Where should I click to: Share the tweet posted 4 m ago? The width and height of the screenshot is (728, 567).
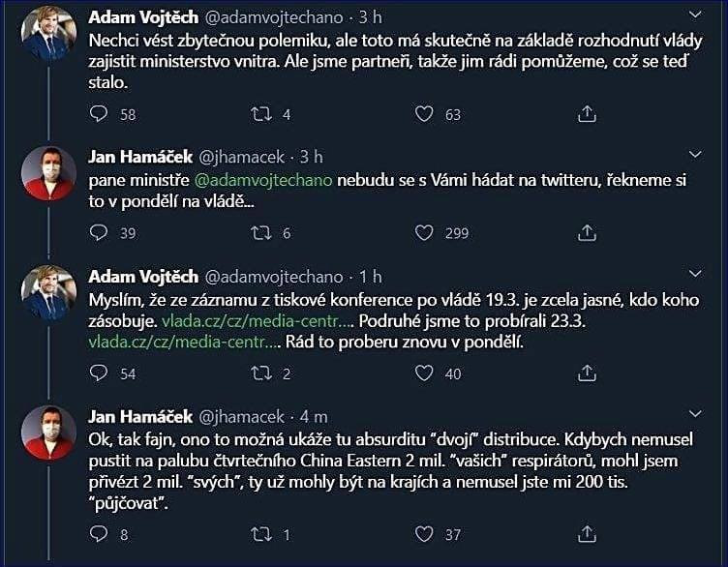coord(587,533)
